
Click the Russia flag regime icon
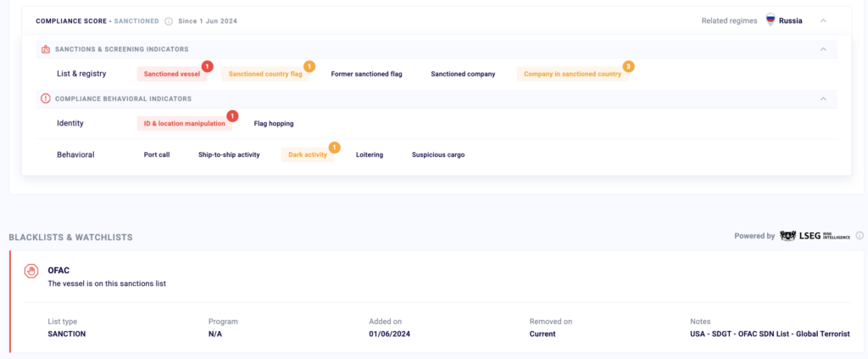point(770,20)
